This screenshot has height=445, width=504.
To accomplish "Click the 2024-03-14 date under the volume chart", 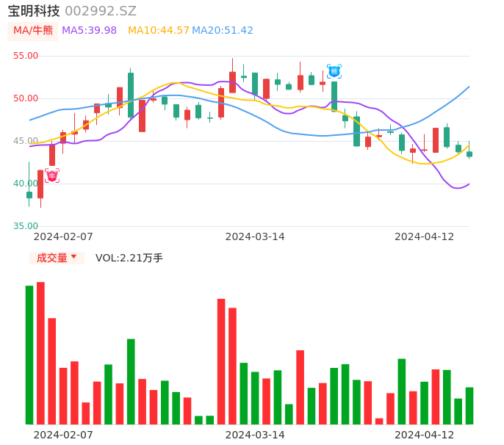I will tap(255, 435).
